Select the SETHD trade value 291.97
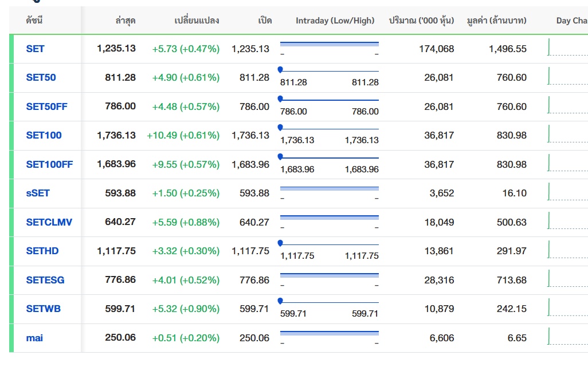The width and height of the screenshot is (588, 367). [x=512, y=251]
